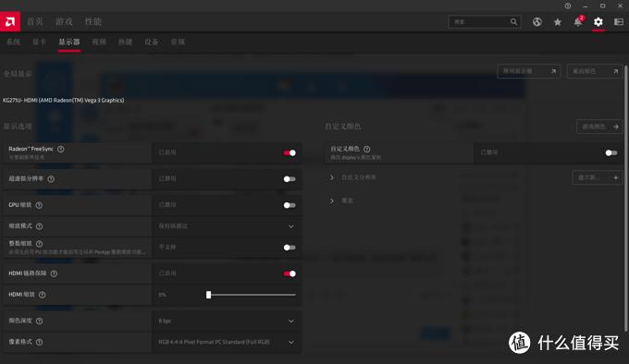Click help icon beside 虚拟超级分辨率
Viewport: 629px width, 364px height.
point(51,179)
